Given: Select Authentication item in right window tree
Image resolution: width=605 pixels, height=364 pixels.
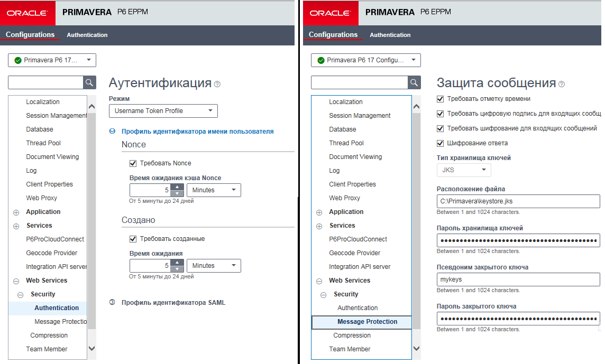Looking at the screenshot, I should point(357,307).
